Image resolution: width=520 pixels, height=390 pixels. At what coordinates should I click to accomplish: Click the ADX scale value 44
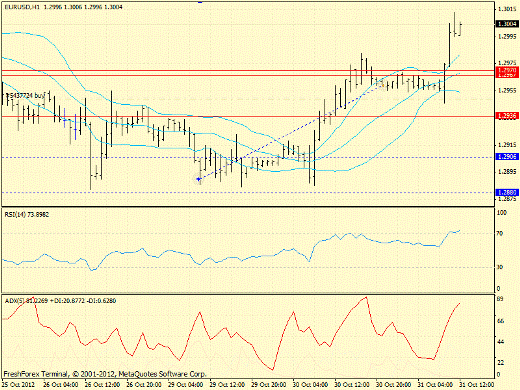pyautogui.click(x=500, y=342)
